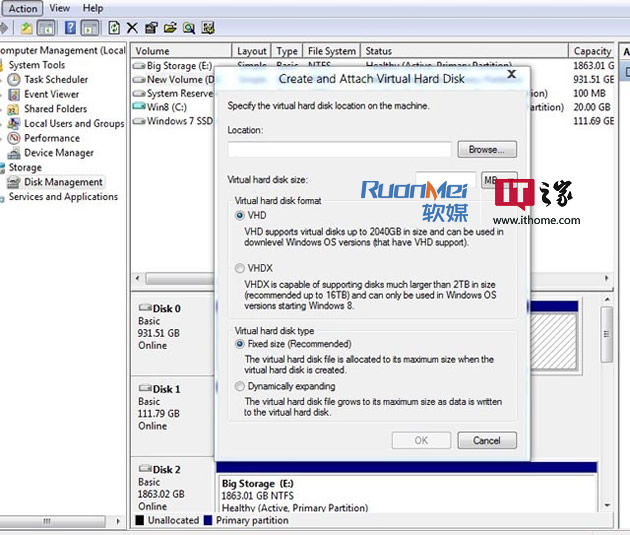630x535 pixels.
Task: Sort by the Capacity column header
Action: pyautogui.click(x=591, y=51)
